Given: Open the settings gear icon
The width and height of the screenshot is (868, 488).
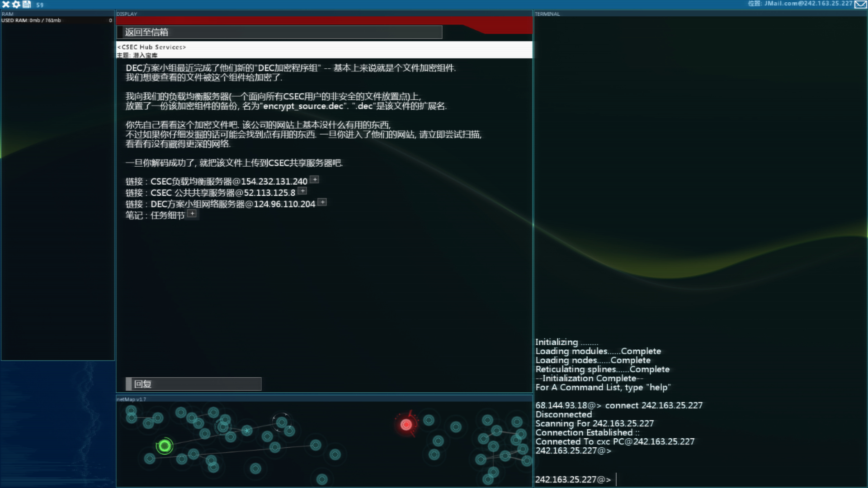Looking at the screenshot, I should point(16,5).
